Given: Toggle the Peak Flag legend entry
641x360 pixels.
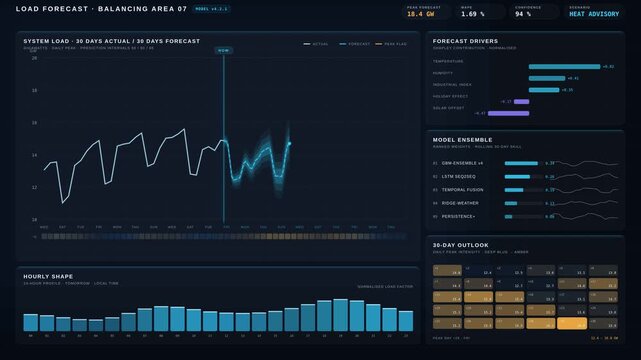Looking at the screenshot, I should pyautogui.click(x=391, y=44).
